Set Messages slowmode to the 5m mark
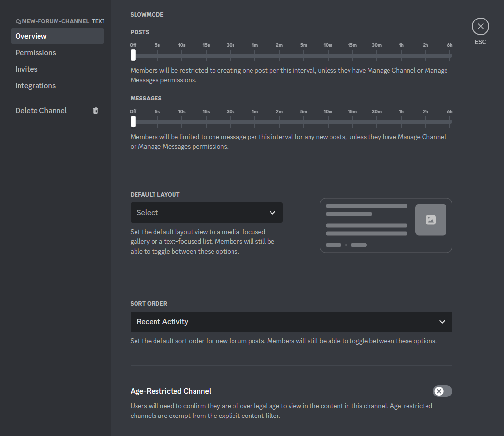Image resolution: width=504 pixels, height=436 pixels. point(304,121)
